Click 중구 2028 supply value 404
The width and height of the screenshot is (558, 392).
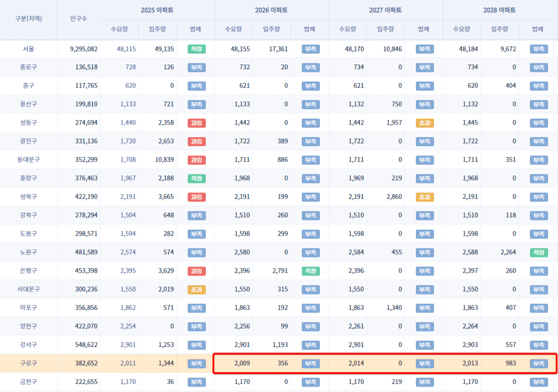click(510, 85)
